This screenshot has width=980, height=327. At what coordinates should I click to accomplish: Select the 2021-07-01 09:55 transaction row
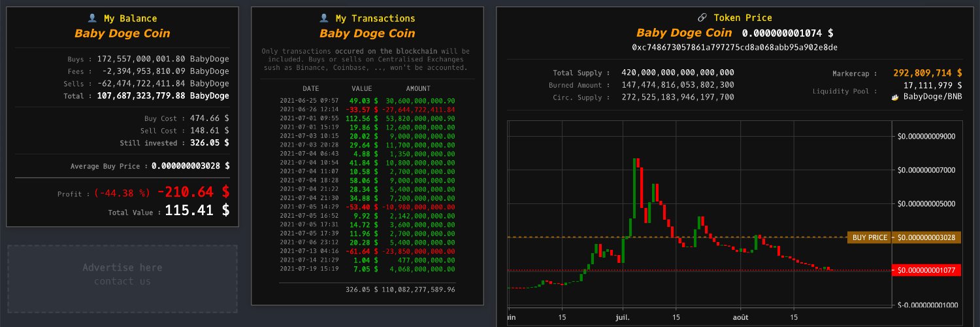(x=367, y=118)
